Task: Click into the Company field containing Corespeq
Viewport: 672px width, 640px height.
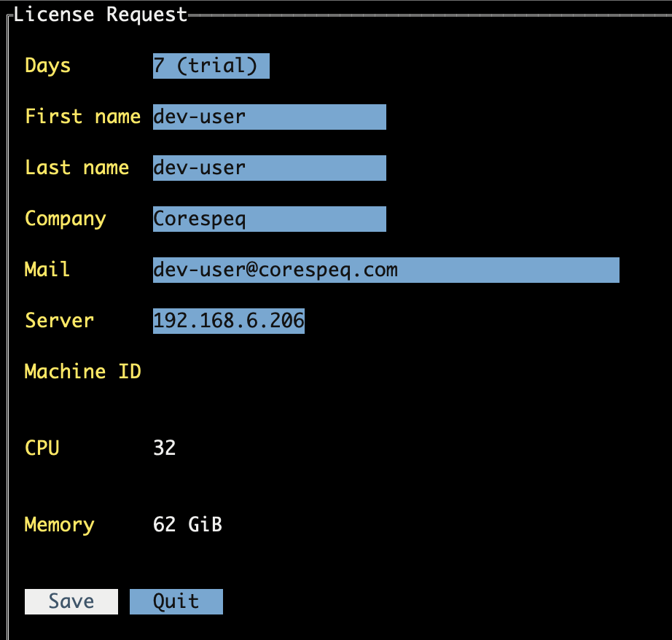Action: pos(269,219)
